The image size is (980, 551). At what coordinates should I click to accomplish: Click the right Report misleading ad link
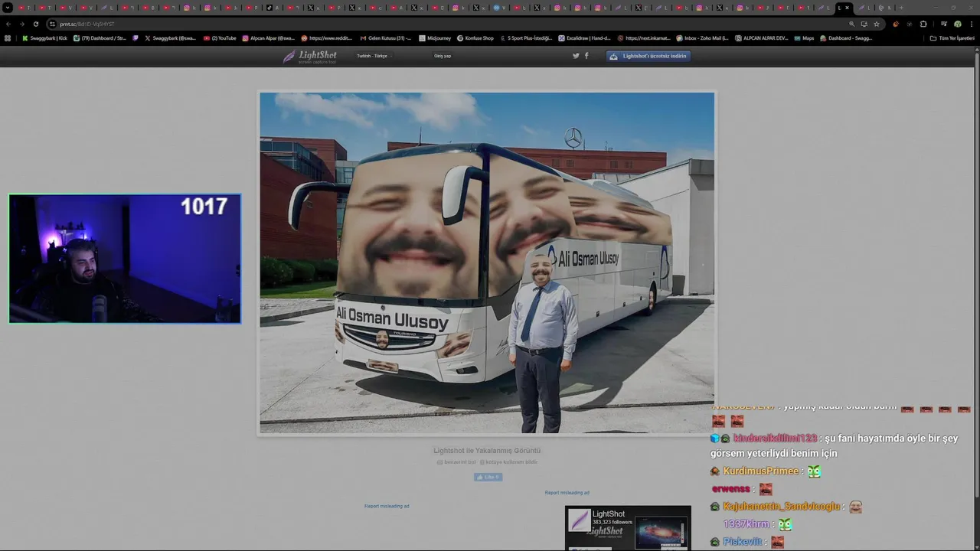tap(567, 493)
